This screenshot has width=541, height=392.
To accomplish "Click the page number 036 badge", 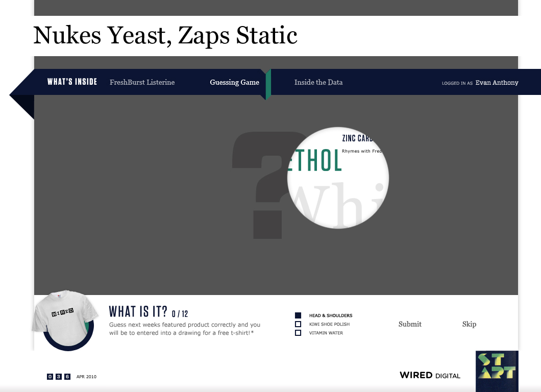I will click(x=58, y=377).
